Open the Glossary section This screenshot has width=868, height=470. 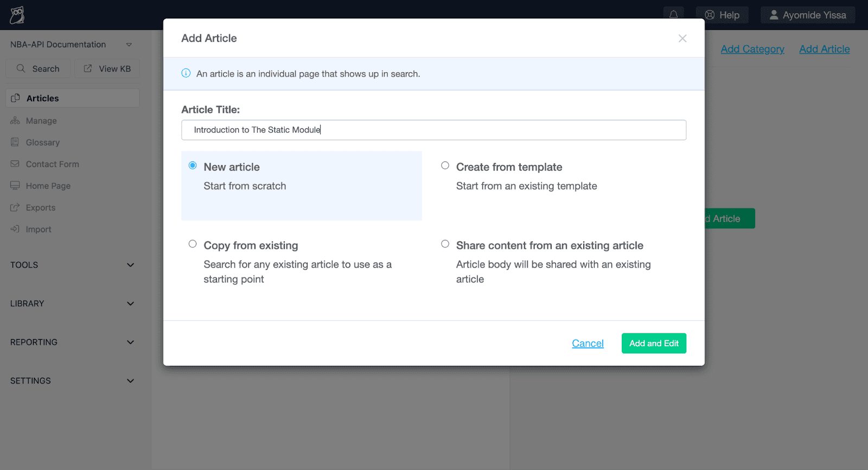(x=43, y=142)
